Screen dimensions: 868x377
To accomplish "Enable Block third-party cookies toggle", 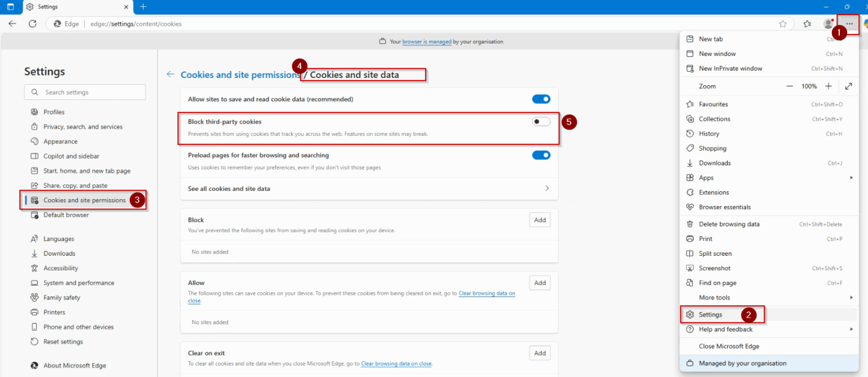I will tap(541, 122).
